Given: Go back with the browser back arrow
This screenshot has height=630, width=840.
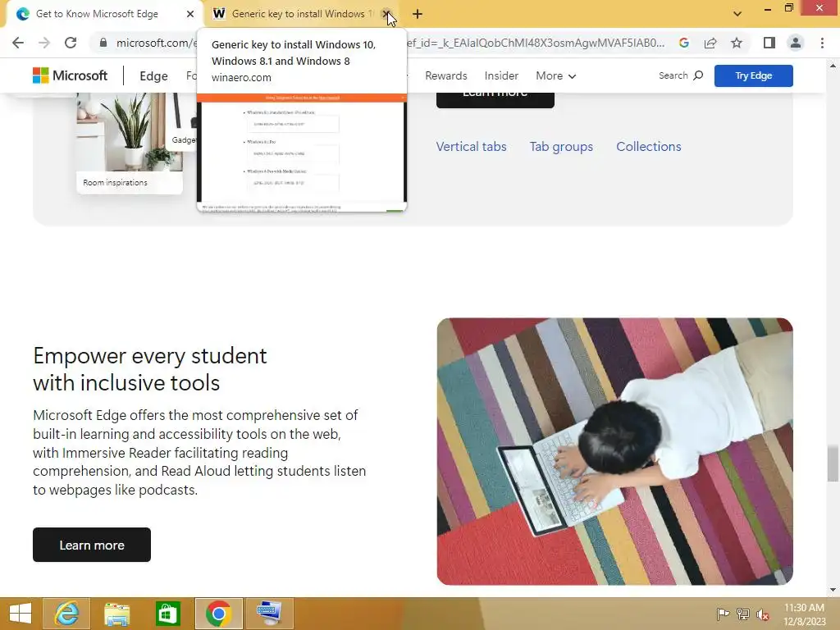Looking at the screenshot, I should (18, 43).
